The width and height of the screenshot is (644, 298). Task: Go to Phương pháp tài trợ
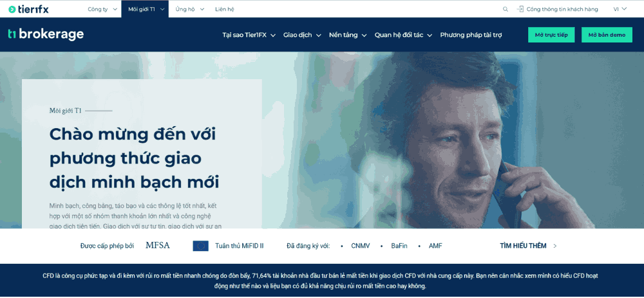coord(471,35)
